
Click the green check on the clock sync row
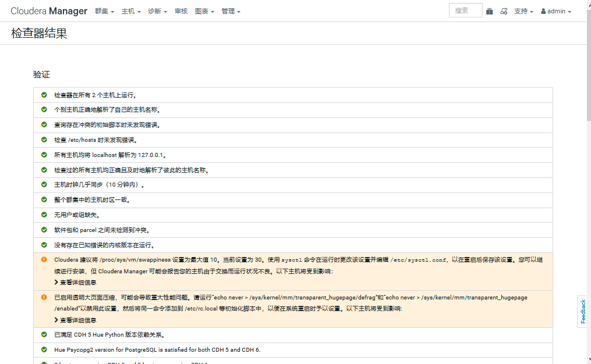tap(43, 185)
